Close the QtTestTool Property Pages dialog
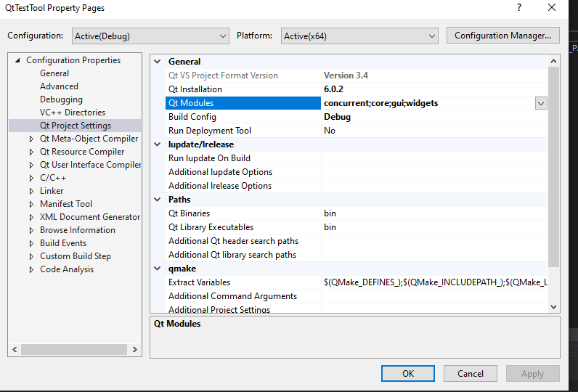 click(552, 8)
